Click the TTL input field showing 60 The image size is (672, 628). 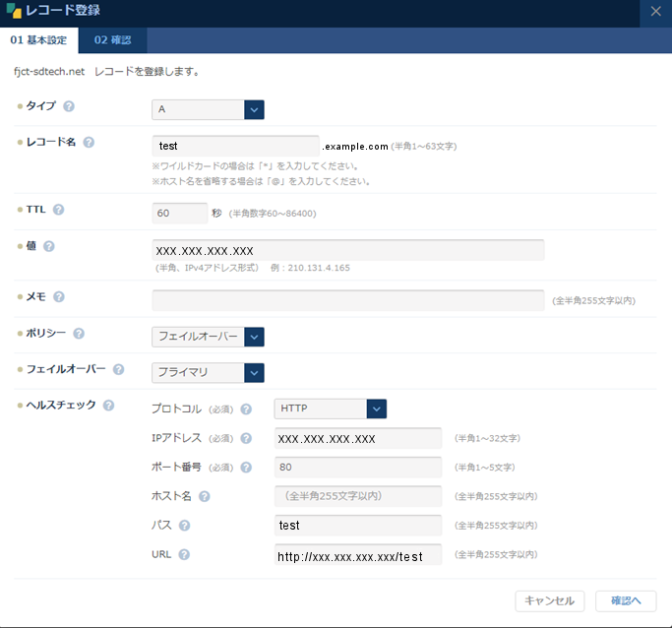coord(180,213)
